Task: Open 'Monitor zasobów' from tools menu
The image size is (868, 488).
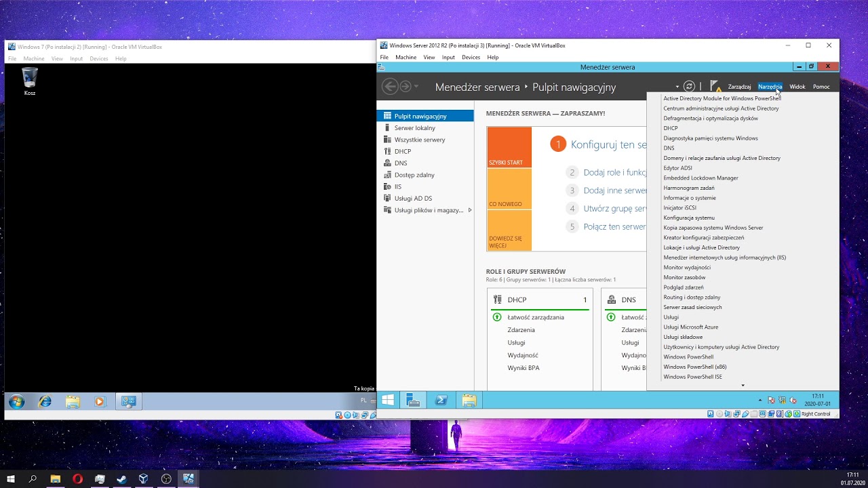Action: pyautogui.click(x=684, y=277)
